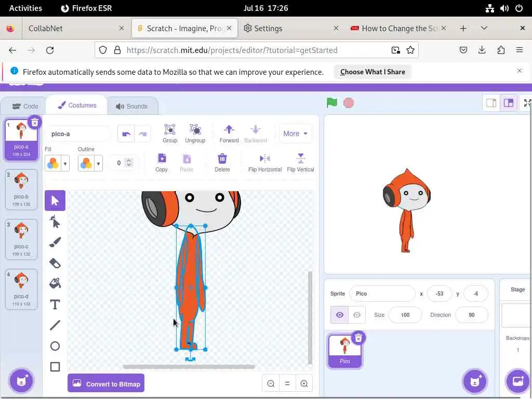Viewport: 532px width, 399px height.
Task: Click Flip Horizontal
Action: (264, 163)
